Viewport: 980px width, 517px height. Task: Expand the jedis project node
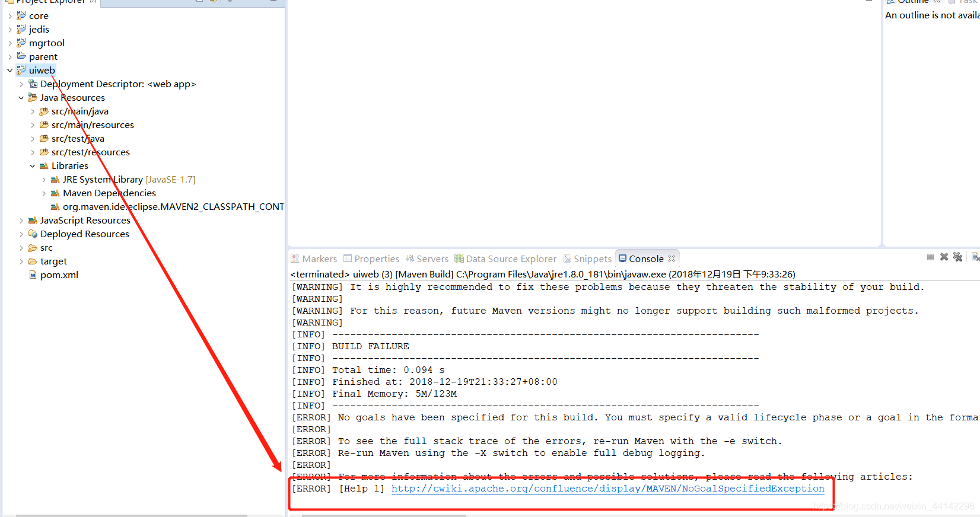click(x=10, y=30)
